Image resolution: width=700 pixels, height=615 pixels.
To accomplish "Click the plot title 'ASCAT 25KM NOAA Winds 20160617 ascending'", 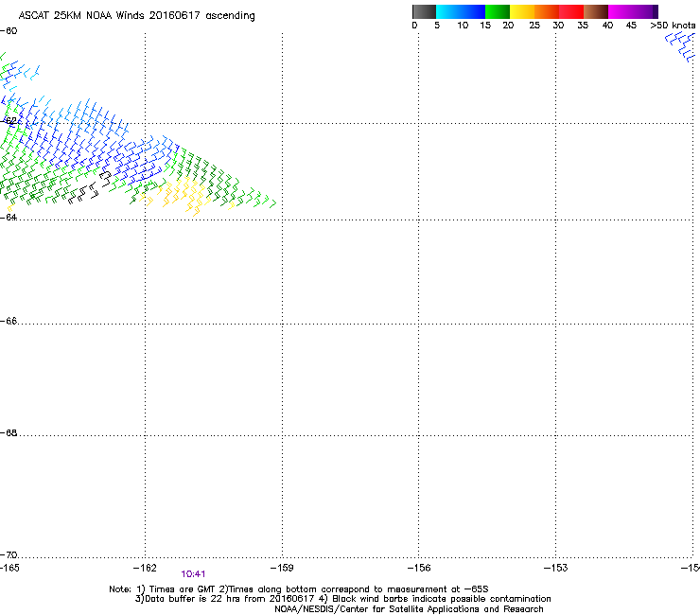I will [x=136, y=16].
